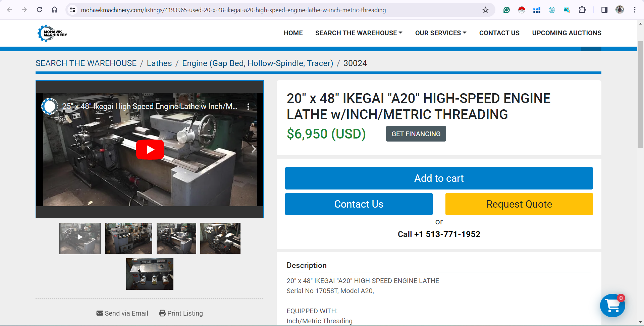Click the blue Contact Us button
The height and width of the screenshot is (326, 644).
click(x=359, y=204)
